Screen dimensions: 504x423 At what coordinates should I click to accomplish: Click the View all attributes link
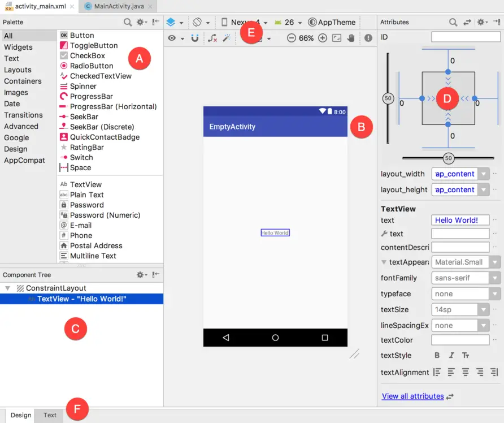pos(412,396)
